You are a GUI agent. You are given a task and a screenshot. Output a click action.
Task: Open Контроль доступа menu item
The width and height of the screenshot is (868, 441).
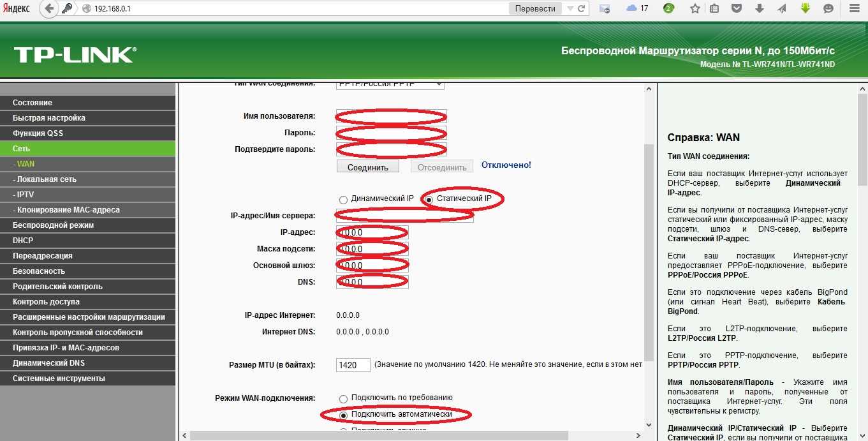[88, 302]
